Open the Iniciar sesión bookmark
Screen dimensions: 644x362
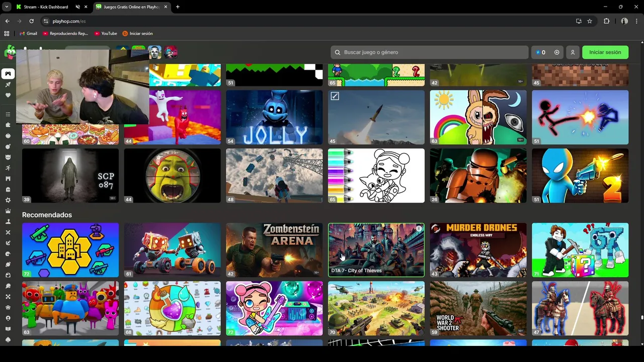pyautogui.click(x=137, y=33)
